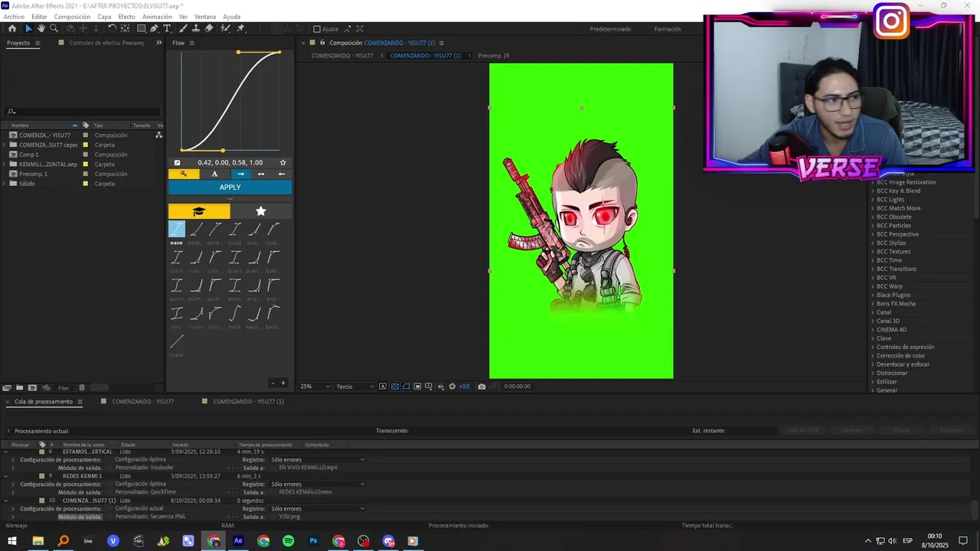Screen dimensions: 980x551
Task: Open After Effects from the taskbar
Action: (238, 541)
